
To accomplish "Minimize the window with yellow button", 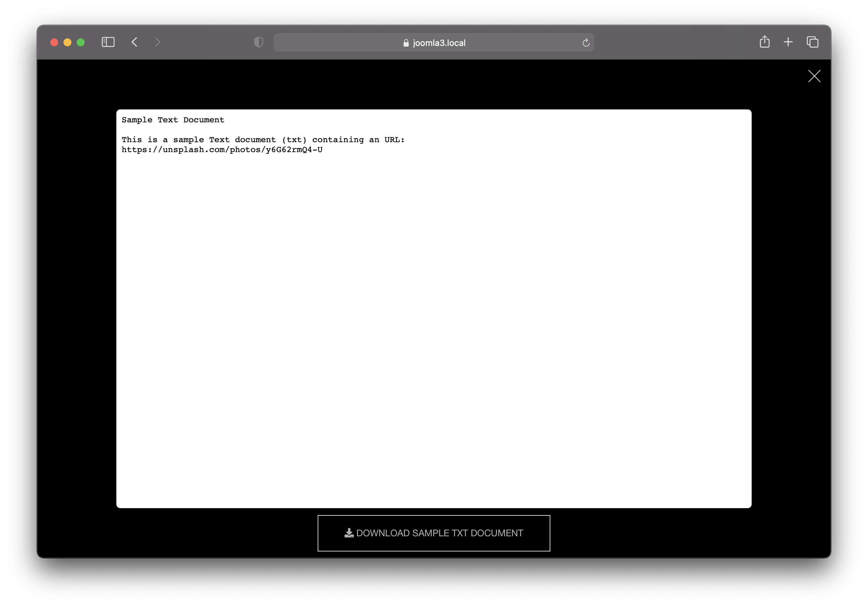I will tap(67, 42).
